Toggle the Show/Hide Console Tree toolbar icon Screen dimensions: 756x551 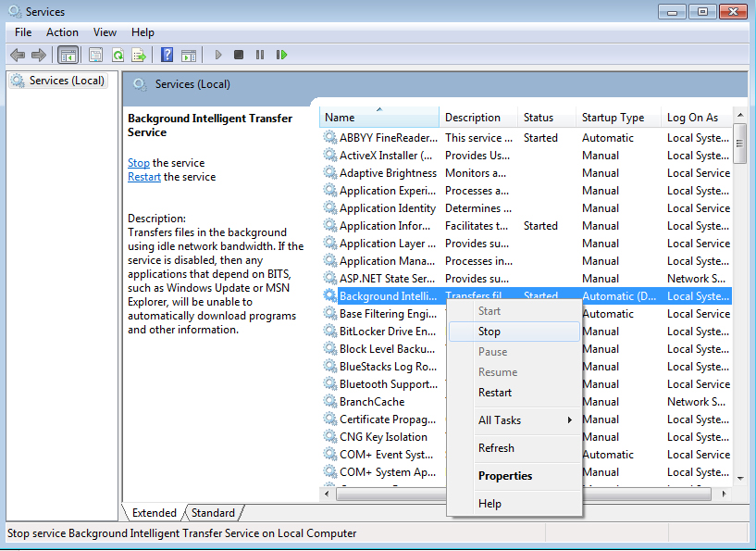pyautogui.click(x=68, y=55)
